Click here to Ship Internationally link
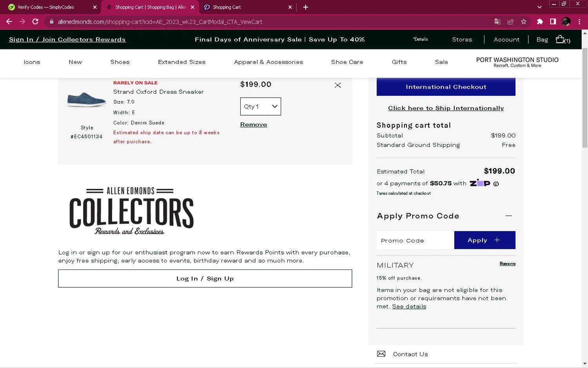This screenshot has height=368, width=588. [446, 108]
